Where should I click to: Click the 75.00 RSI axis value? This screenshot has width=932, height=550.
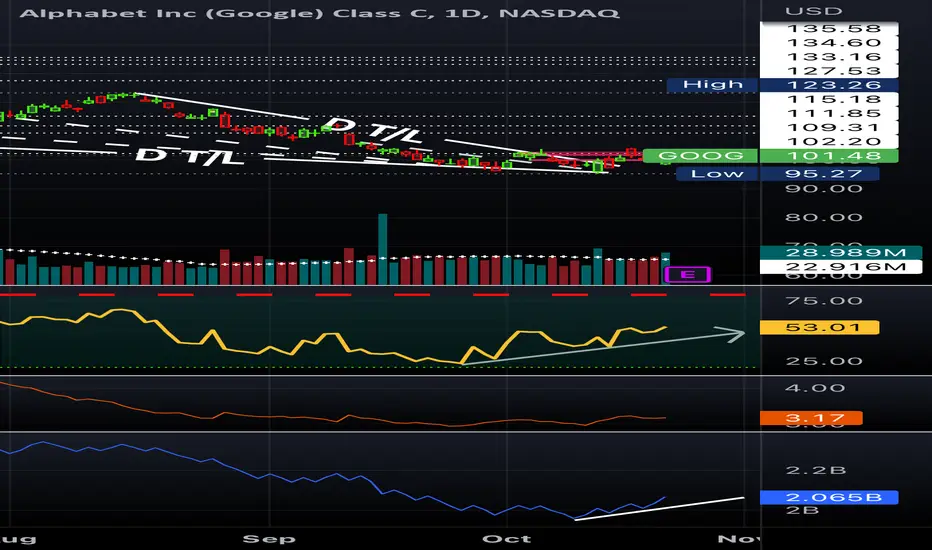point(823,301)
